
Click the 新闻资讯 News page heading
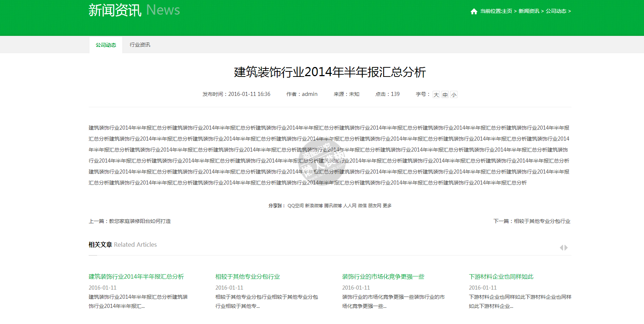coord(134,10)
